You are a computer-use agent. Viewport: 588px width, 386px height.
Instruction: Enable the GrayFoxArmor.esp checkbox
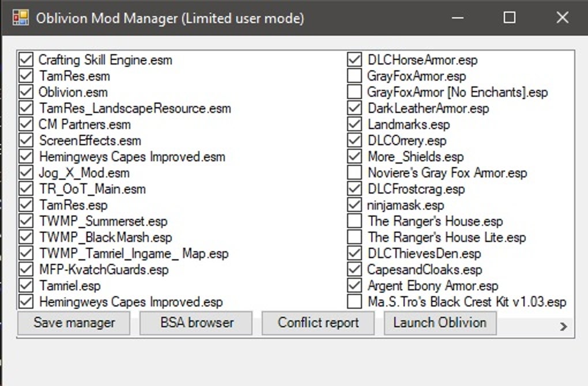pyautogui.click(x=355, y=76)
